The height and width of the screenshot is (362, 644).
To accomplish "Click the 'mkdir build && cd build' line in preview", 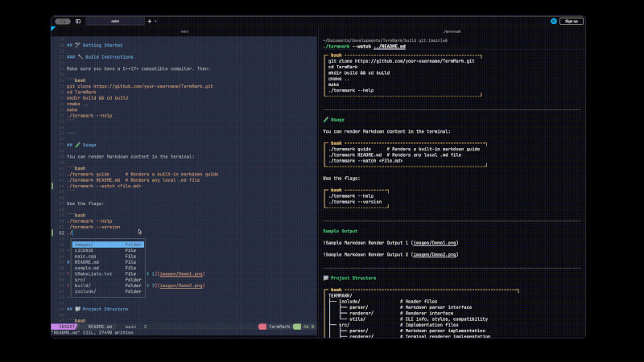I will point(359,72).
